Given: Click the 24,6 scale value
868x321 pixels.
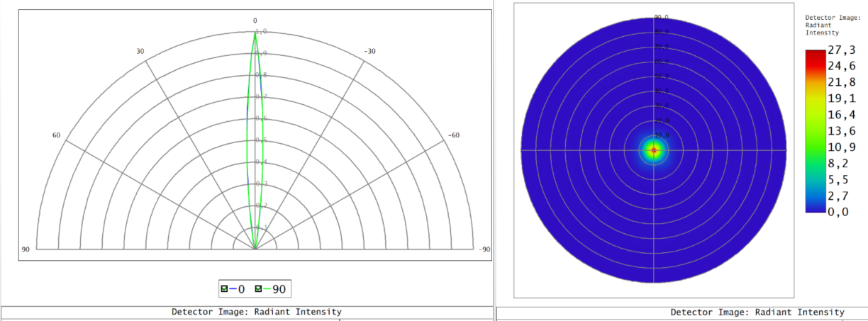Looking at the screenshot, I should tap(843, 67).
